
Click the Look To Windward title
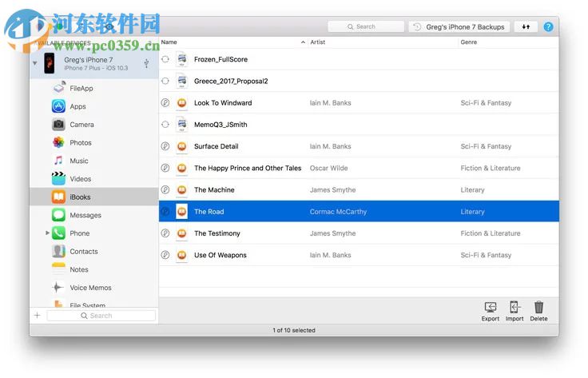[x=223, y=103]
